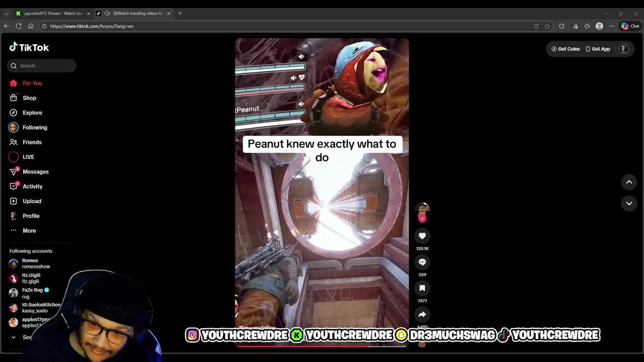Expand the More menu

(23, 231)
